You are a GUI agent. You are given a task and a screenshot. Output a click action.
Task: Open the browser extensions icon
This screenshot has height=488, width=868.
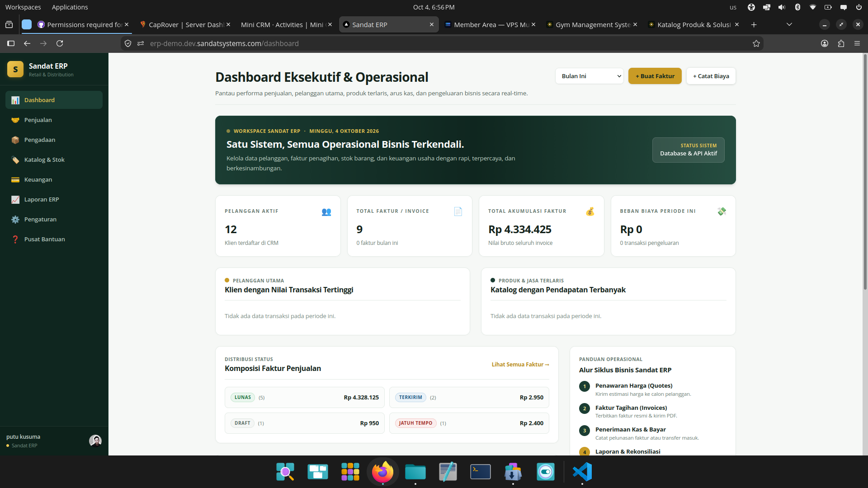pyautogui.click(x=841, y=43)
